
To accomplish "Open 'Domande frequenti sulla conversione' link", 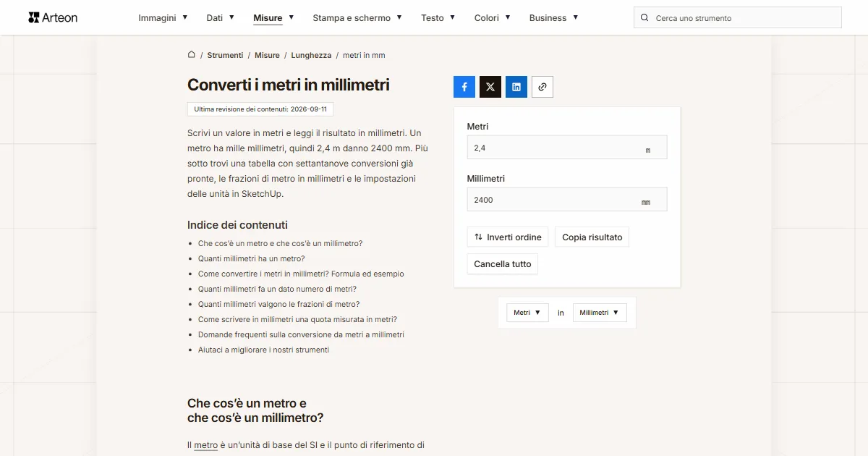I will coord(301,335).
